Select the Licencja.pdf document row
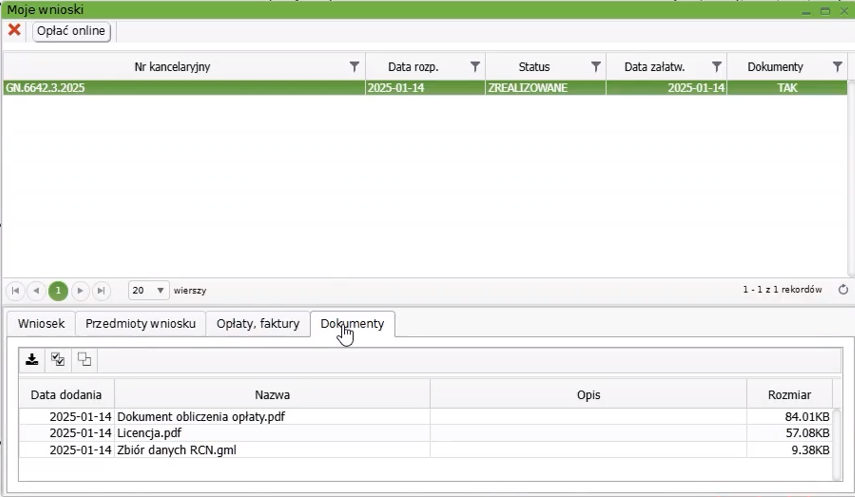The image size is (855, 497). pyautogui.click(x=150, y=433)
